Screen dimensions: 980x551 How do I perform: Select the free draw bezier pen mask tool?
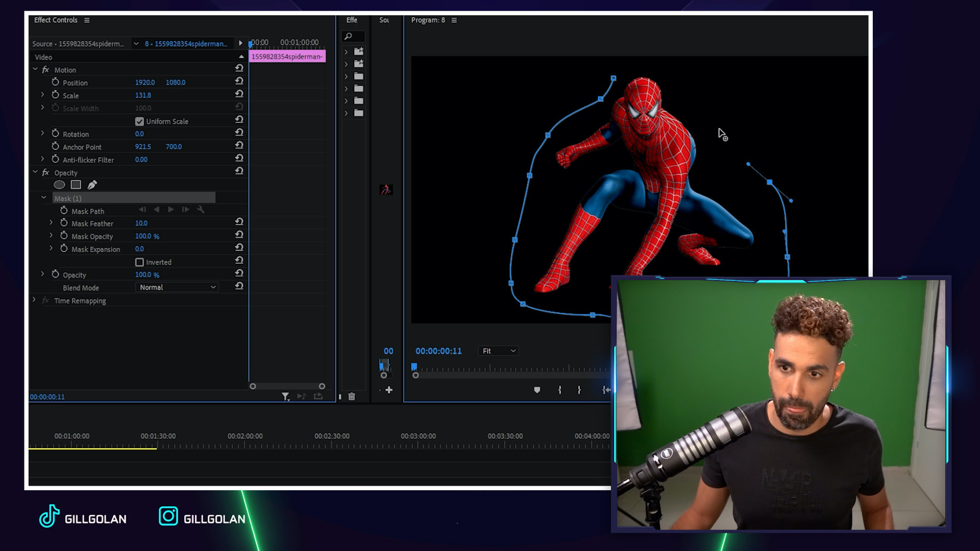(92, 185)
